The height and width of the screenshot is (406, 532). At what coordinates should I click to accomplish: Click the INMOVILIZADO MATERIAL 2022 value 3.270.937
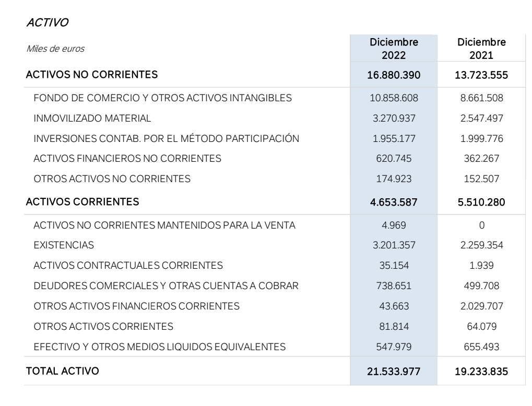point(394,118)
